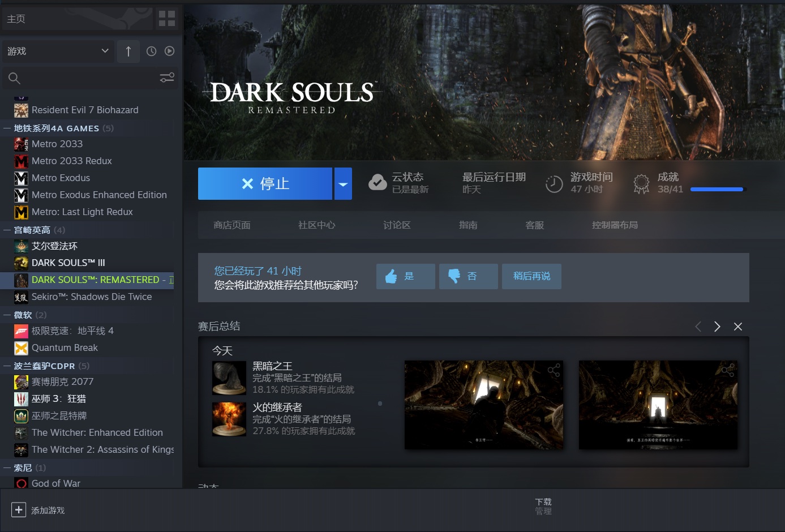785x532 pixels.
Task: Select 艾尔登法环 in library
Action: coord(54,246)
